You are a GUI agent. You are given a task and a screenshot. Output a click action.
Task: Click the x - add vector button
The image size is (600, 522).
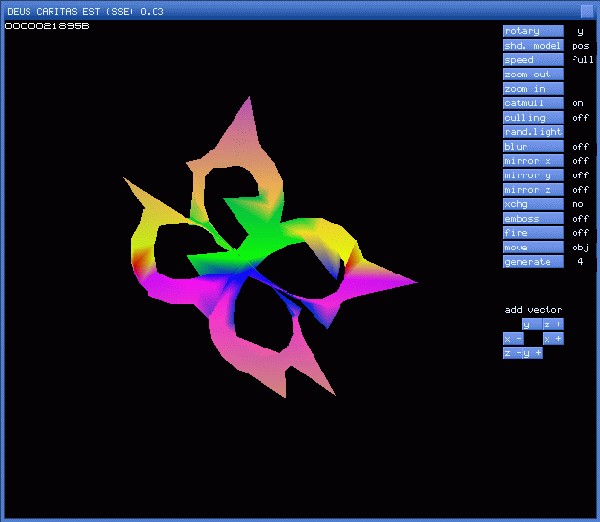(x=512, y=339)
